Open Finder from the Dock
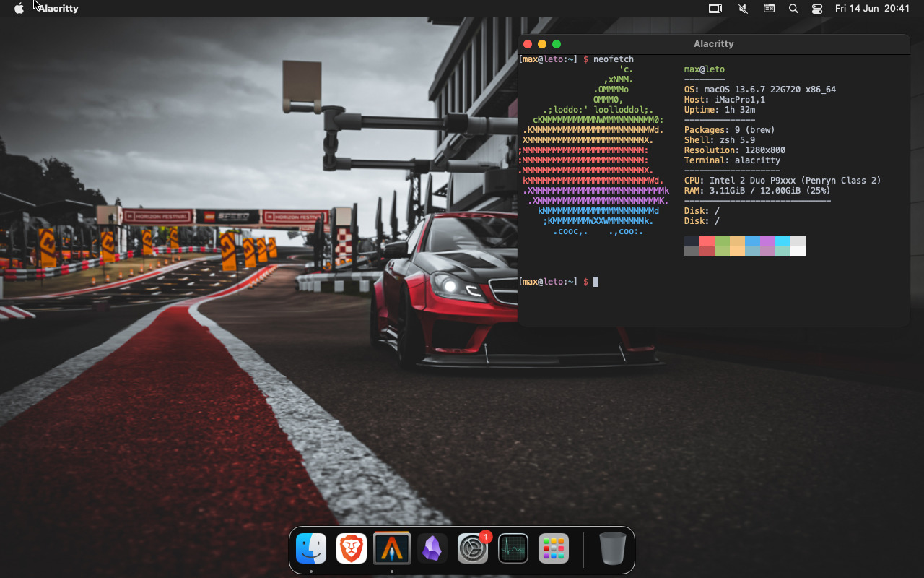This screenshot has width=924, height=578. (311, 549)
